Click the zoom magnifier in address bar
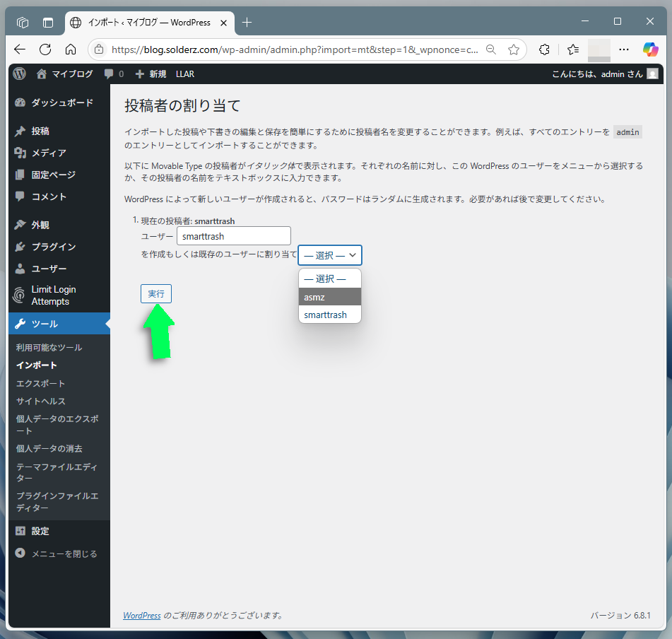The height and width of the screenshot is (639, 672). click(491, 49)
